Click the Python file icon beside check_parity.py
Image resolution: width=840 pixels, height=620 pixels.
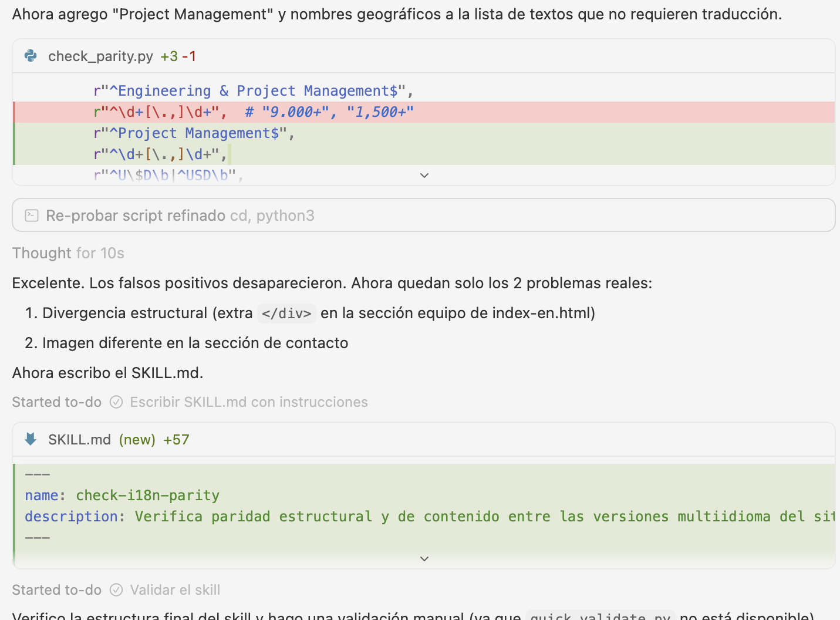point(31,56)
